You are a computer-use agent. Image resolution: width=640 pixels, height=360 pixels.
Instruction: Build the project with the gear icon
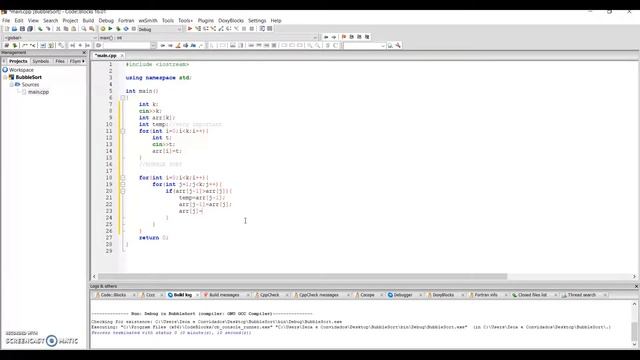click(x=103, y=29)
